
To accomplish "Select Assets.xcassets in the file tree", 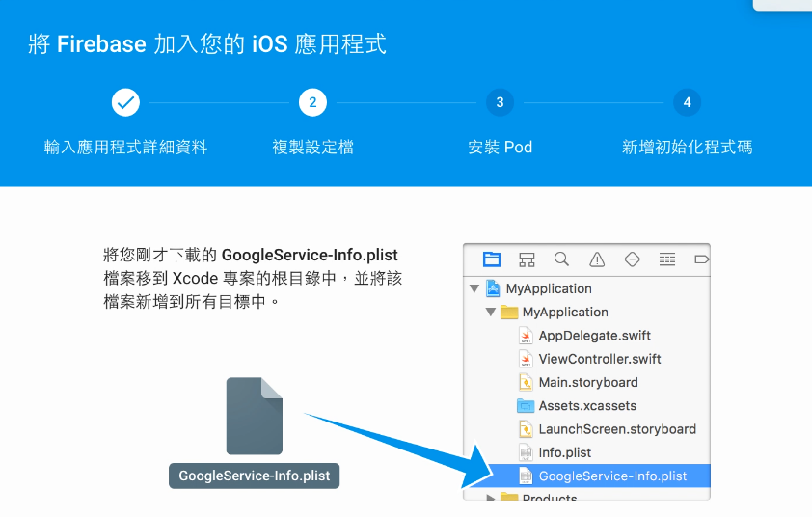I will click(586, 406).
